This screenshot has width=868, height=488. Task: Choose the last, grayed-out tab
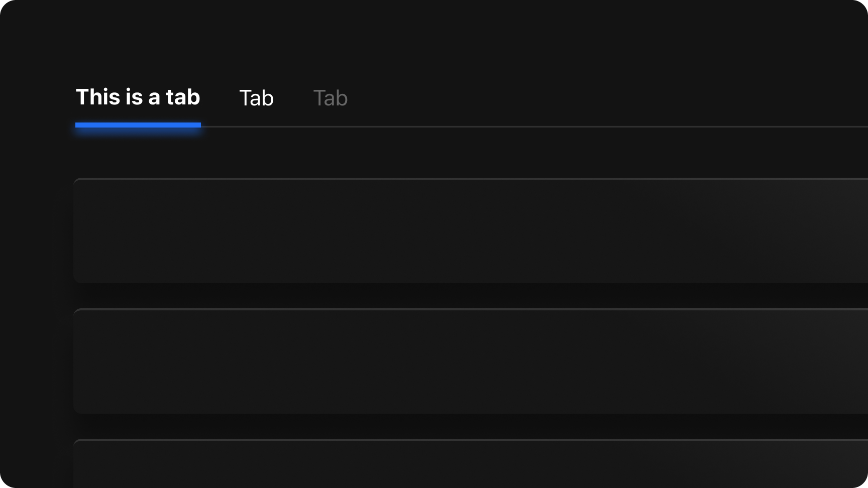coord(330,98)
